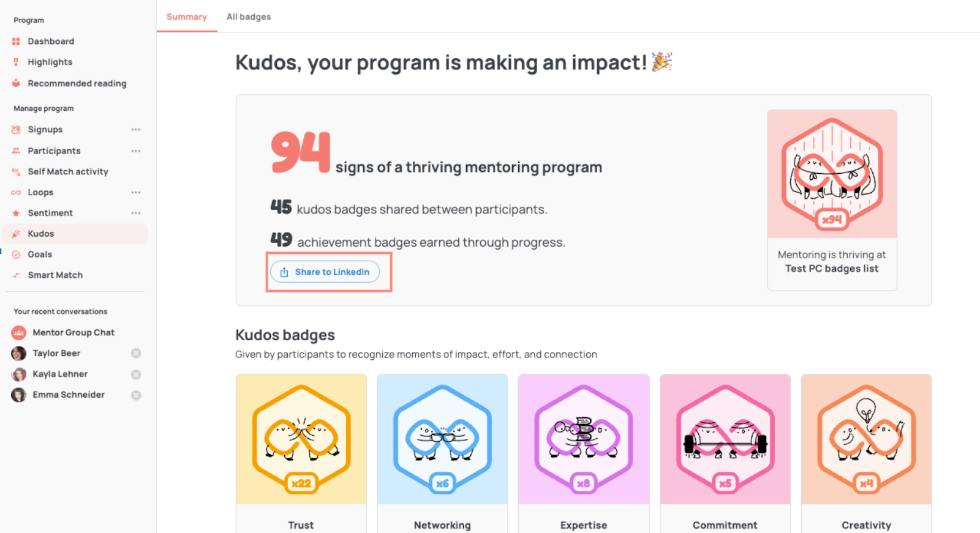Image resolution: width=980 pixels, height=533 pixels.
Task: Dismiss the Taylor Beer conversation
Action: [136, 353]
